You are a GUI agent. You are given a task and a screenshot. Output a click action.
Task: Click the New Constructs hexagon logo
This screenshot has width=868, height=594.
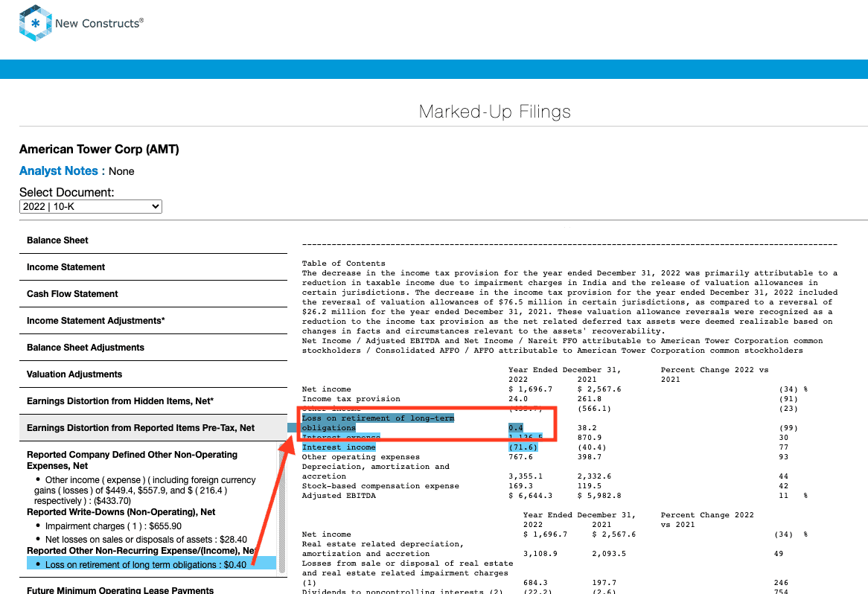click(x=36, y=23)
